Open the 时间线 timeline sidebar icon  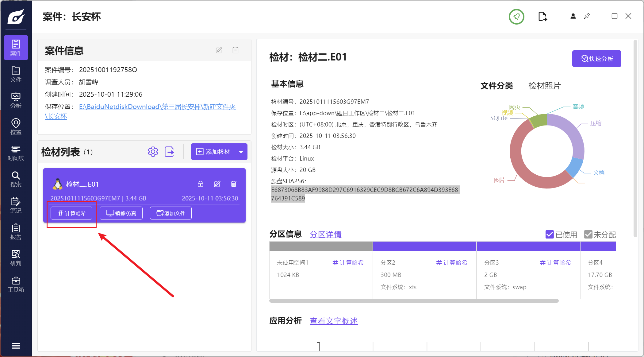click(16, 153)
